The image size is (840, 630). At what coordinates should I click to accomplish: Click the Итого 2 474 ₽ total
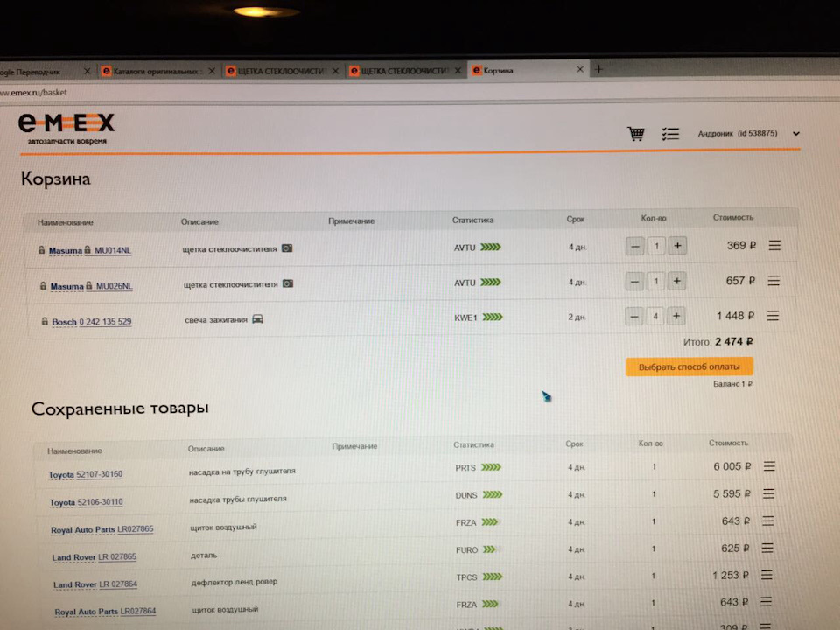[x=717, y=342]
